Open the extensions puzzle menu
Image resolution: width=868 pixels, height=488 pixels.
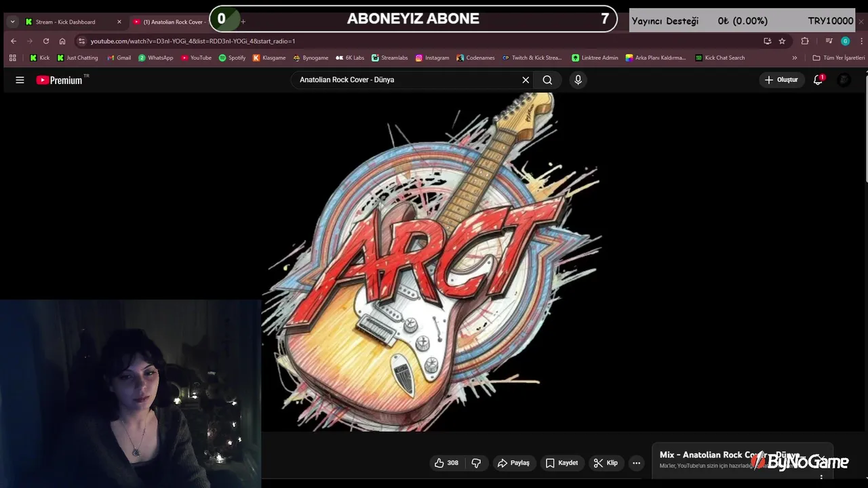805,41
